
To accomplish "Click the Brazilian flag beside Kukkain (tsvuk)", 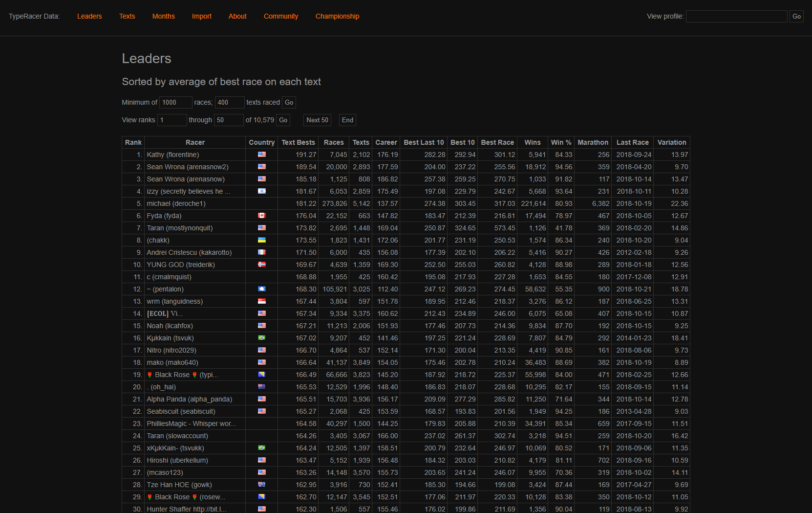I will click(262, 337).
